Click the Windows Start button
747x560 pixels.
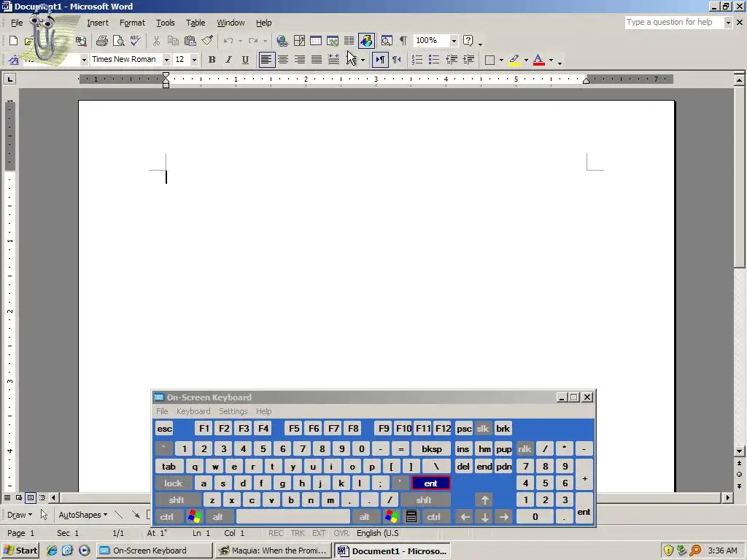point(20,551)
